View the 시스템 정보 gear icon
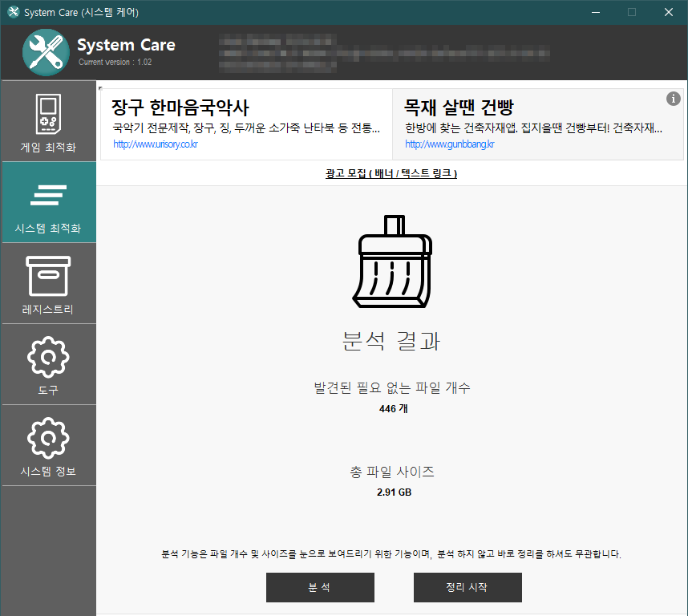 click(48, 437)
